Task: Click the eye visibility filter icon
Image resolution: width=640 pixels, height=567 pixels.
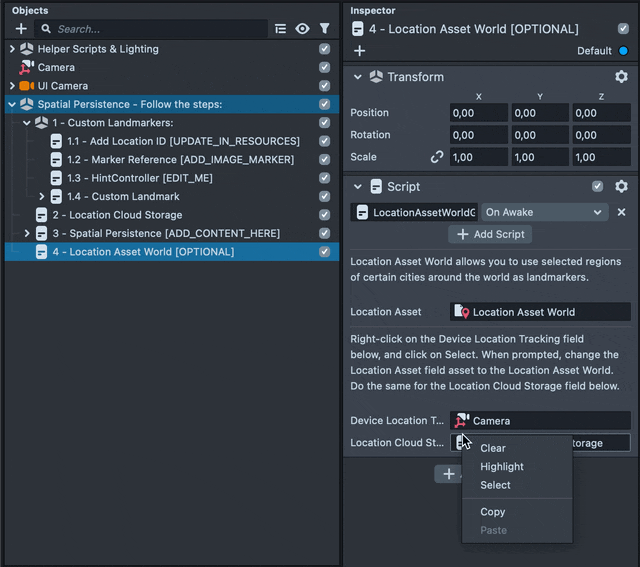Action: pyautogui.click(x=302, y=29)
